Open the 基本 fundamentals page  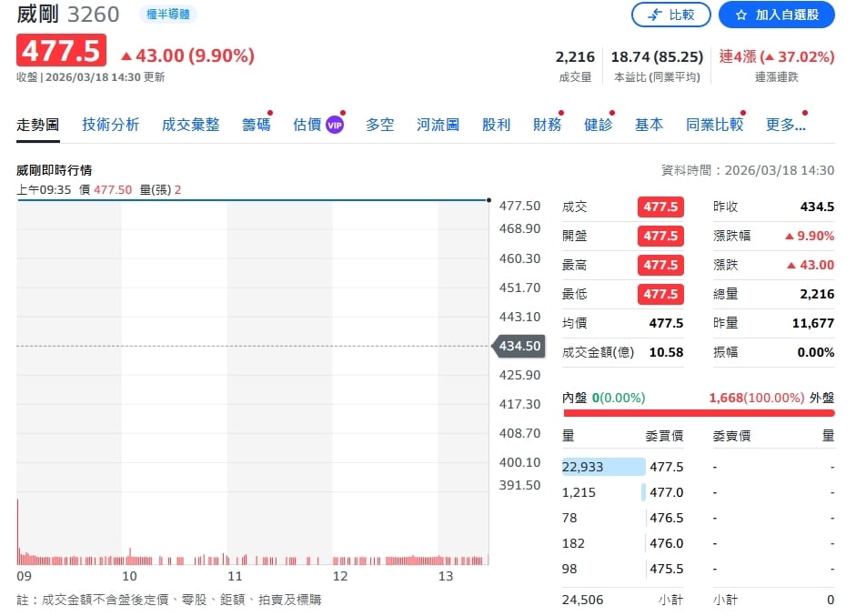click(x=649, y=125)
